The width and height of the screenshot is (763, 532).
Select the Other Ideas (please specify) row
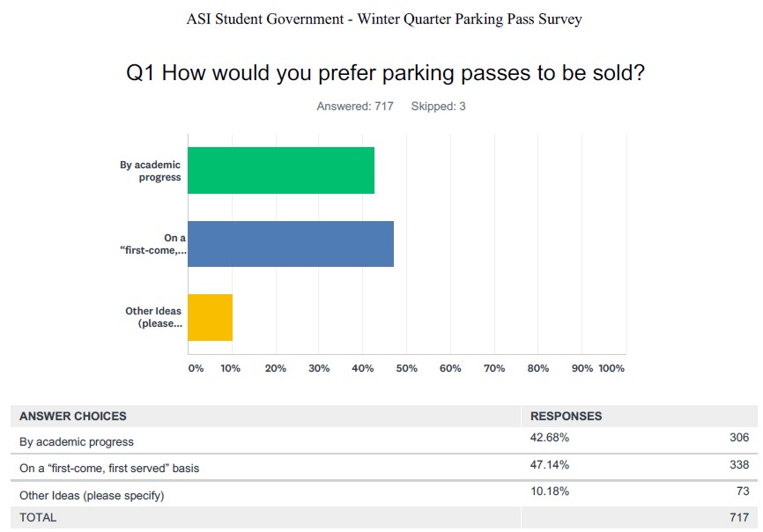pyautogui.click(x=384, y=494)
